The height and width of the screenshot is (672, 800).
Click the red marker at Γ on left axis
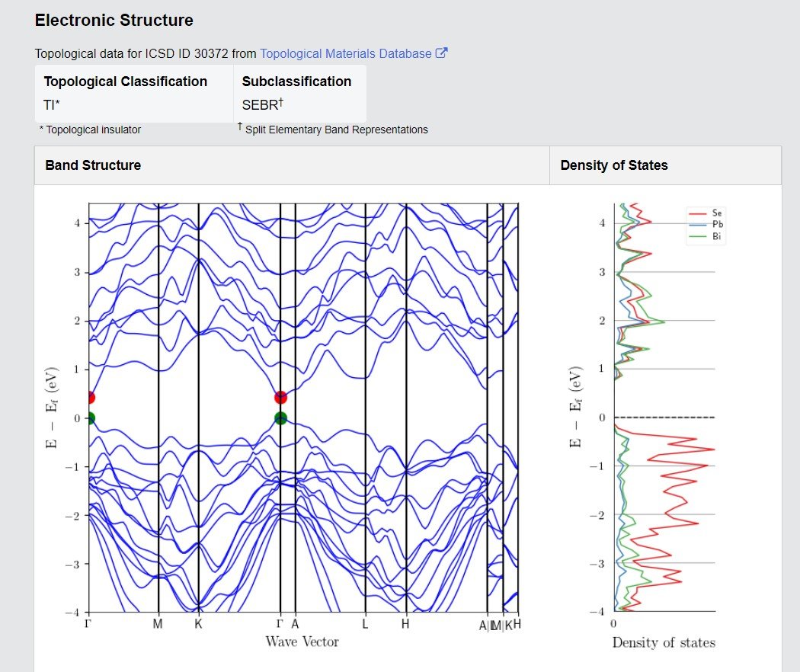[x=91, y=398]
